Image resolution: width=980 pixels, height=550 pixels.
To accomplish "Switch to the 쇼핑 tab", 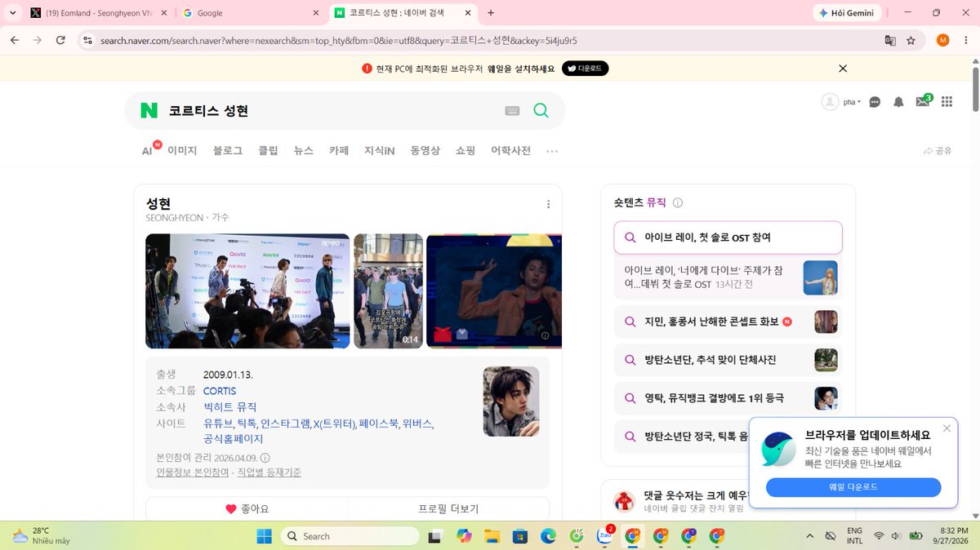I will 465,151.
